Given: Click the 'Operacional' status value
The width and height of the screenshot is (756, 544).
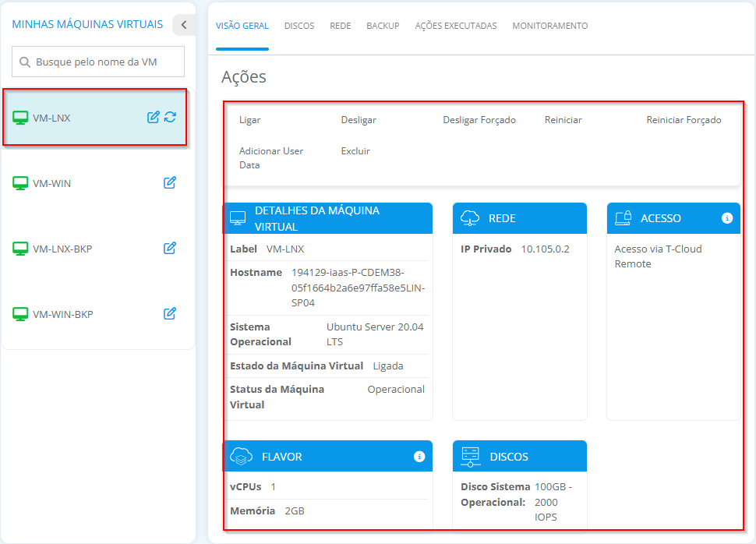Looking at the screenshot, I should pyautogui.click(x=396, y=390).
